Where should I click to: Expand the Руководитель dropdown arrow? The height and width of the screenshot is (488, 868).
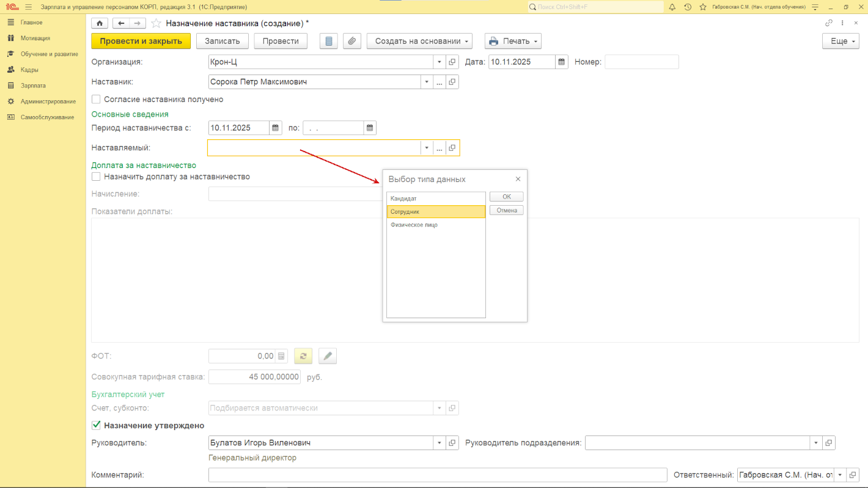(x=440, y=443)
